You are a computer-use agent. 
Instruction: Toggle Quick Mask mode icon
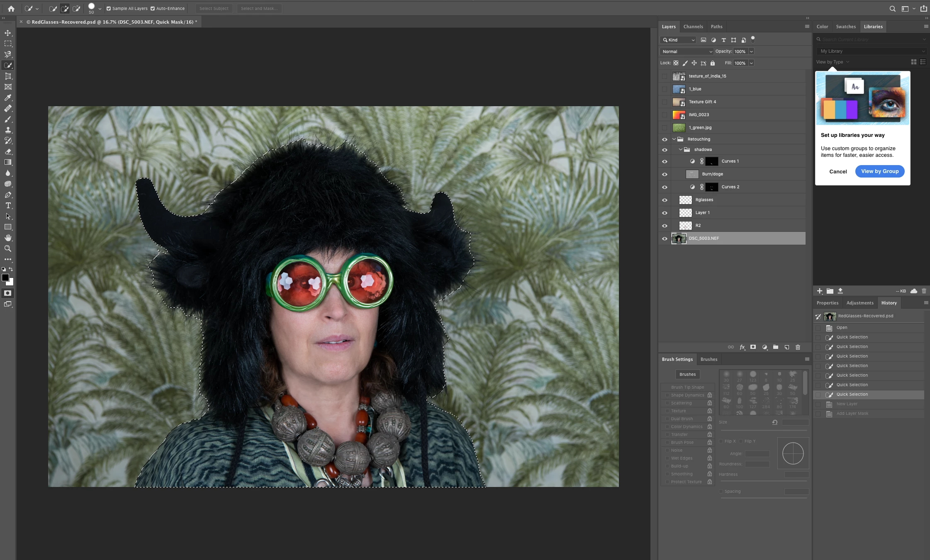pyautogui.click(x=8, y=293)
